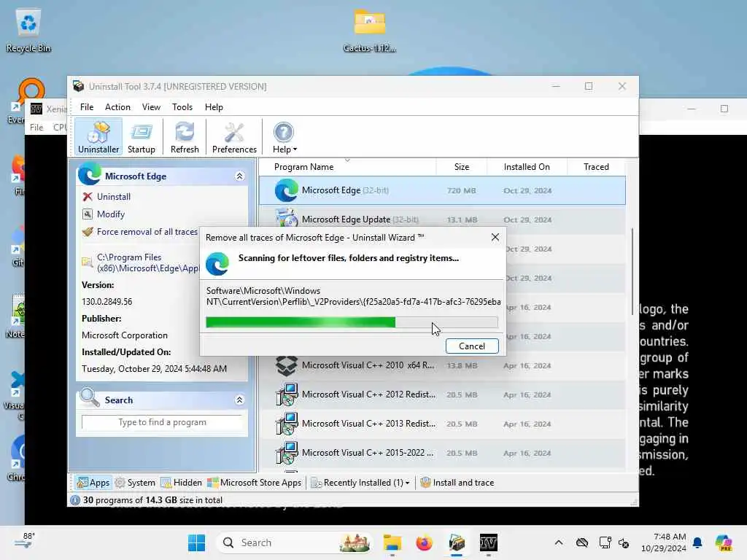Open Preferences from the toolbar
Image resolution: width=747 pixels, height=560 pixels.
point(234,137)
